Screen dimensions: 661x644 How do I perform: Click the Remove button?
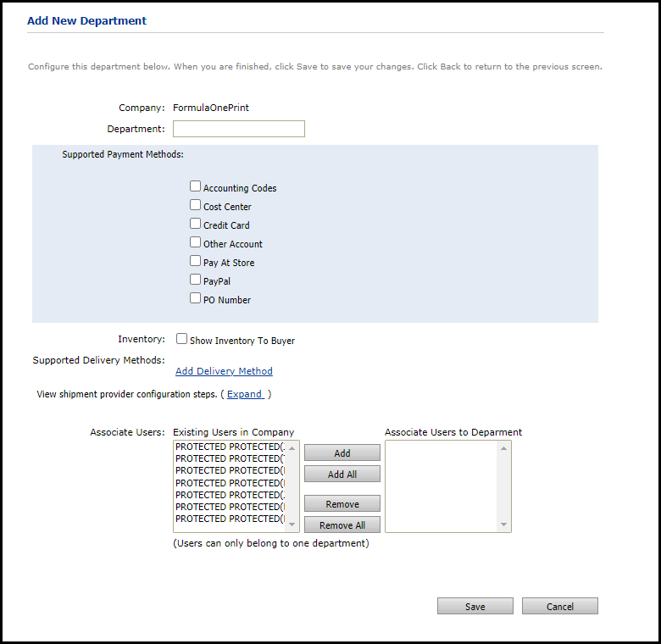click(x=342, y=504)
